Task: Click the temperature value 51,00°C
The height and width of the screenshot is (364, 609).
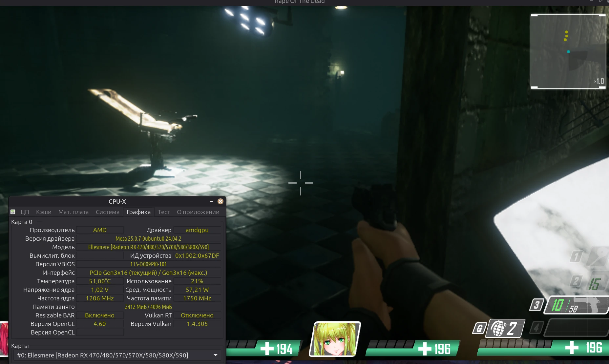Action: [100, 281]
